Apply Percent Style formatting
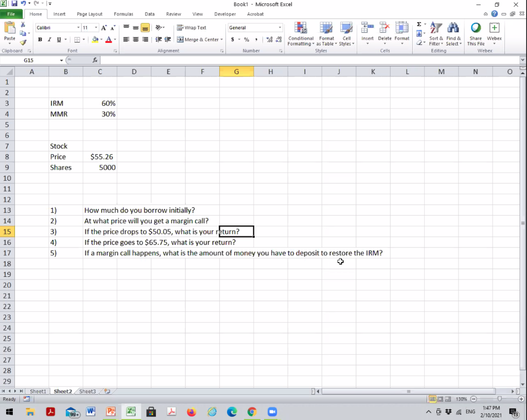 [x=247, y=39]
